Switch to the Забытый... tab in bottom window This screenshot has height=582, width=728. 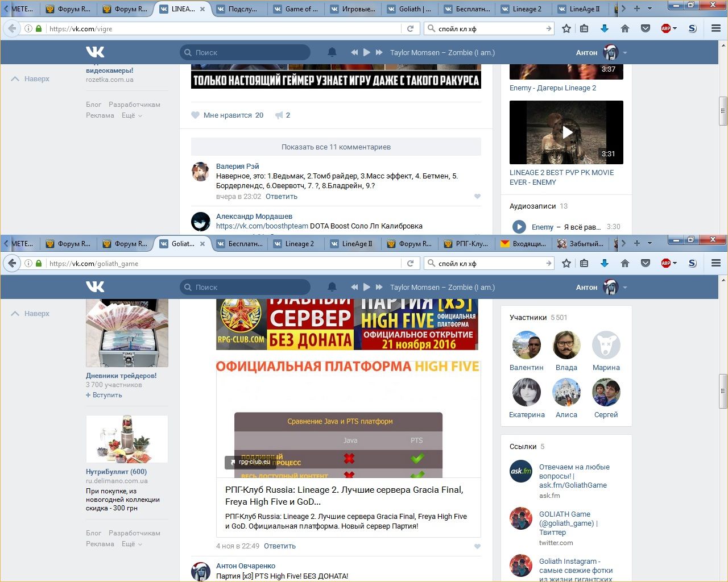(x=580, y=244)
